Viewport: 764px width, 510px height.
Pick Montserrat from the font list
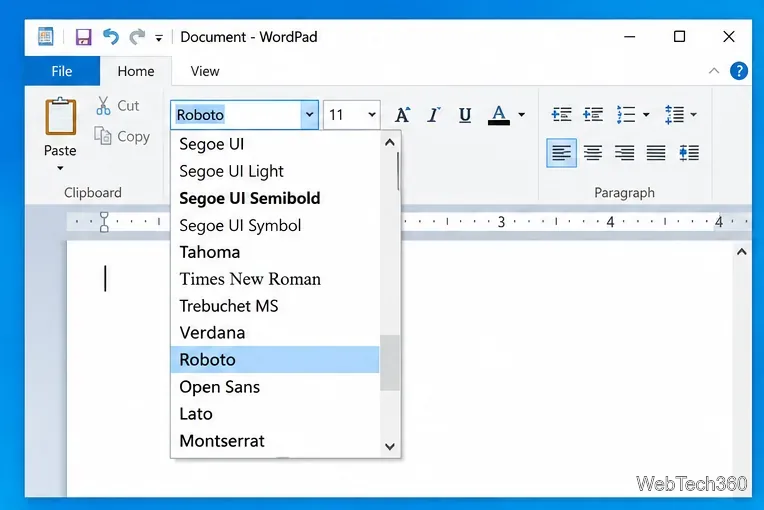click(275, 441)
